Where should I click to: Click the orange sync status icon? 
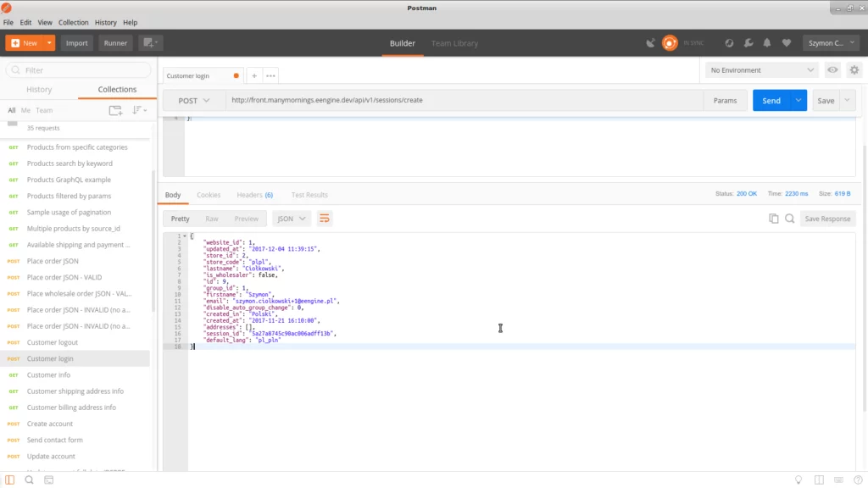670,43
